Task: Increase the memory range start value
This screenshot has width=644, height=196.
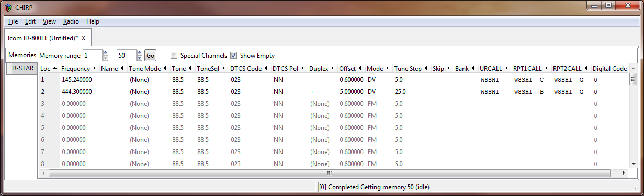Action: click(x=106, y=52)
